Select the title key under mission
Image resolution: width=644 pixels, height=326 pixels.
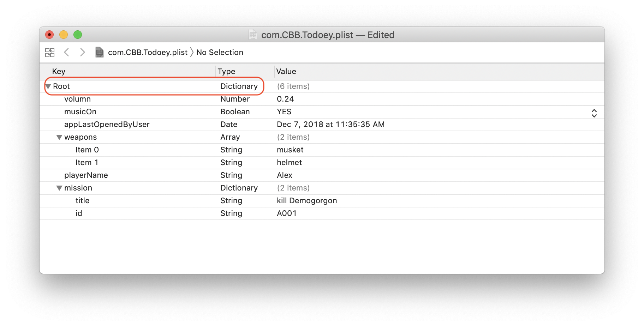point(82,200)
